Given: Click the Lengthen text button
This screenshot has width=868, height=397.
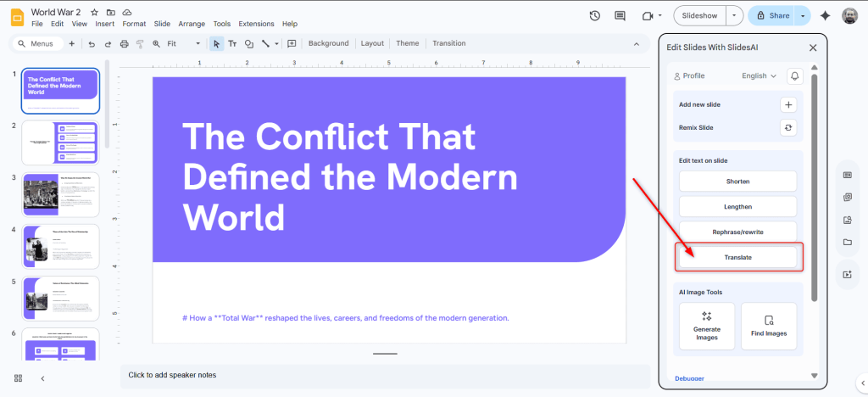Looking at the screenshot, I should [x=738, y=206].
